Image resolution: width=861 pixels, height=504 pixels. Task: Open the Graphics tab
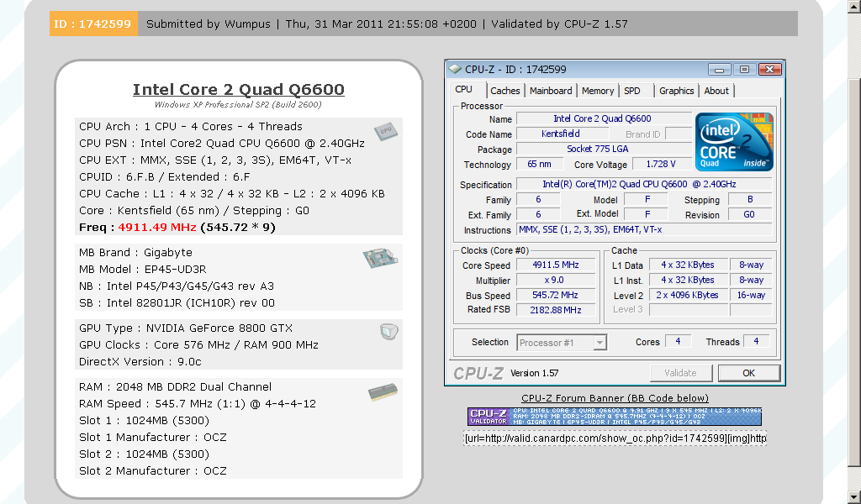677,91
